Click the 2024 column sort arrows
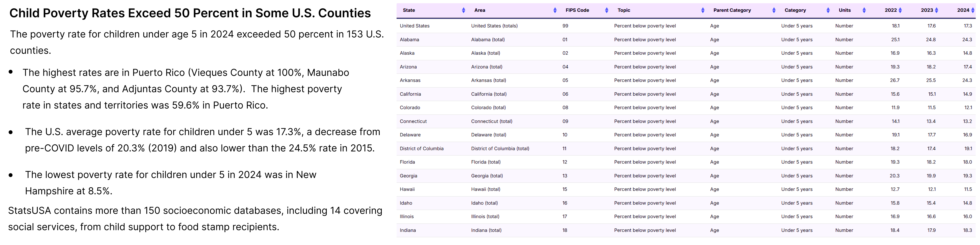Viewport: 980px width, 245px height. 973,10
